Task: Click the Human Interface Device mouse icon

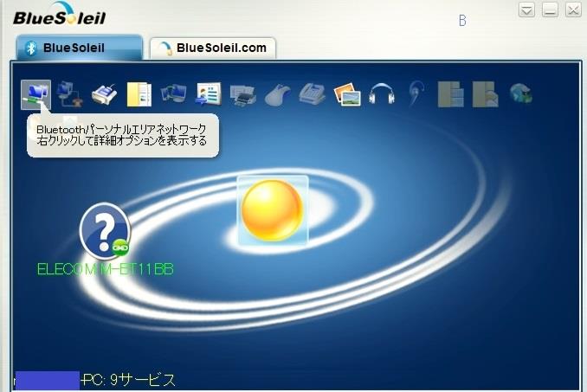Action: (x=277, y=95)
